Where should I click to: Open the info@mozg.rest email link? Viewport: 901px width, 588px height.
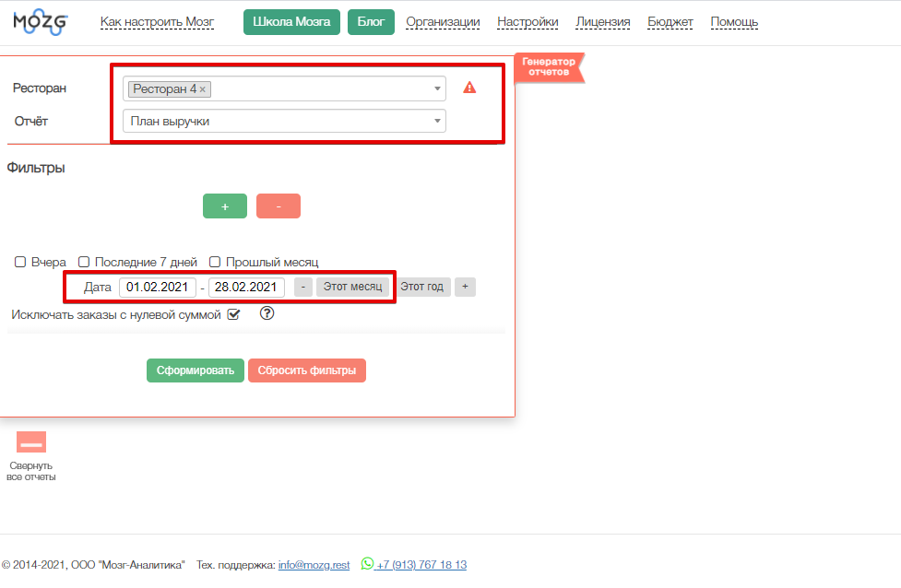pyautogui.click(x=314, y=565)
